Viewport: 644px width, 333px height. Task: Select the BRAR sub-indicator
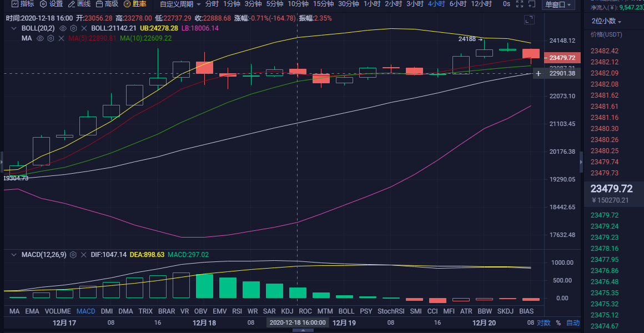(167, 311)
